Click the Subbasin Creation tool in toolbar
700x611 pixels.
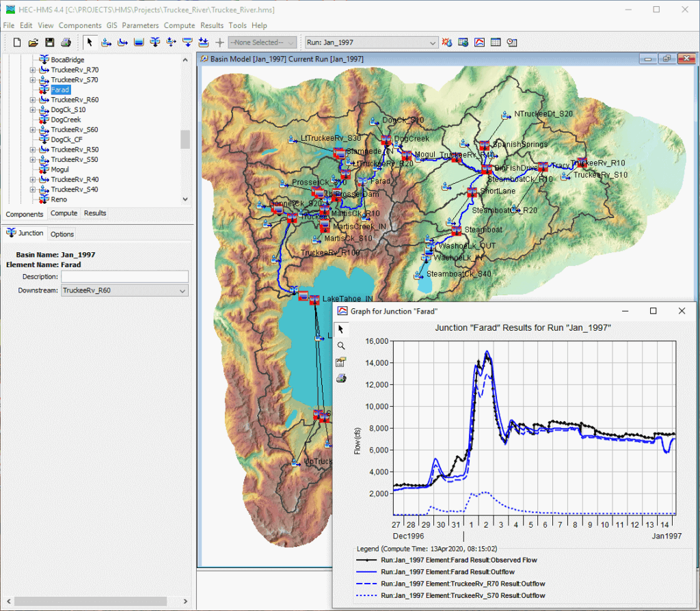click(x=106, y=42)
